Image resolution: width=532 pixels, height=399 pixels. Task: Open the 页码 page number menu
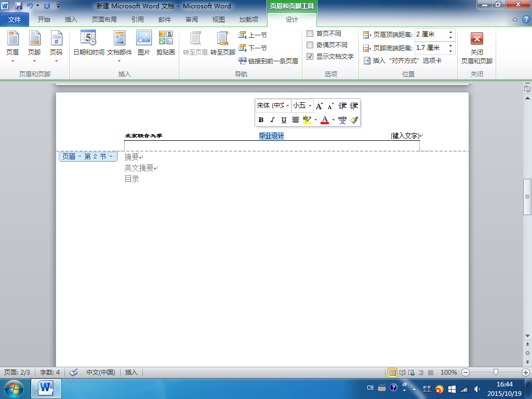click(56, 46)
